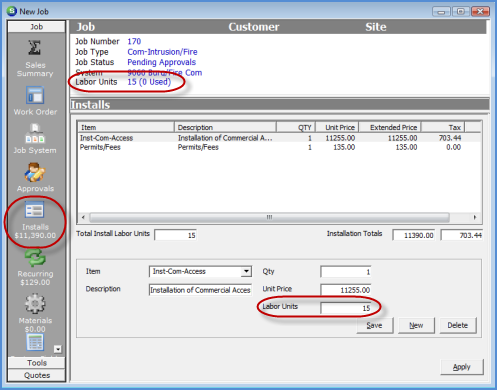Image resolution: width=497 pixels, height=390 pixels.
Task: Click the Apply button
Action: point(462,367)
